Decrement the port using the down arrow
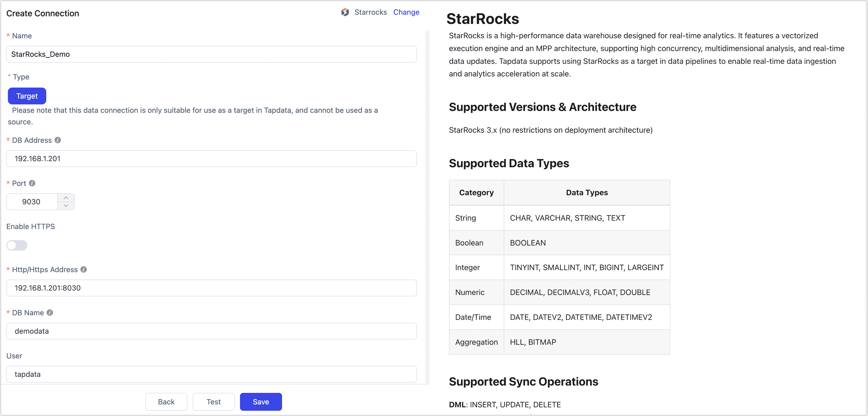The width and height of the screenshot is (868, 416). point(66,206)
